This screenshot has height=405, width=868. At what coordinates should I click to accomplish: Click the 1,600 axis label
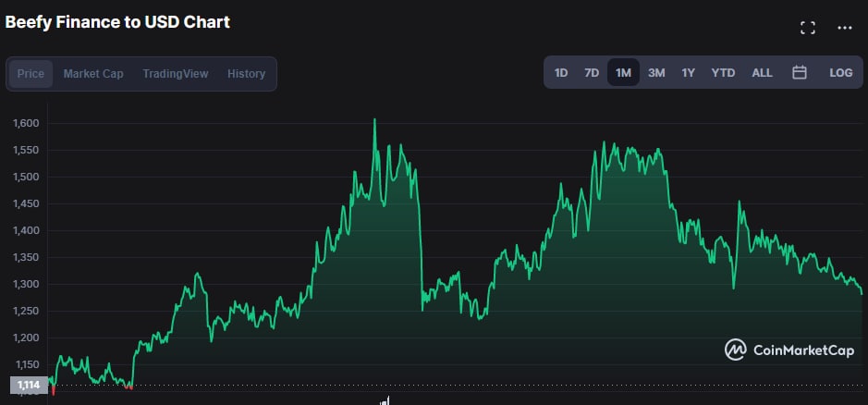click(26, 123)
